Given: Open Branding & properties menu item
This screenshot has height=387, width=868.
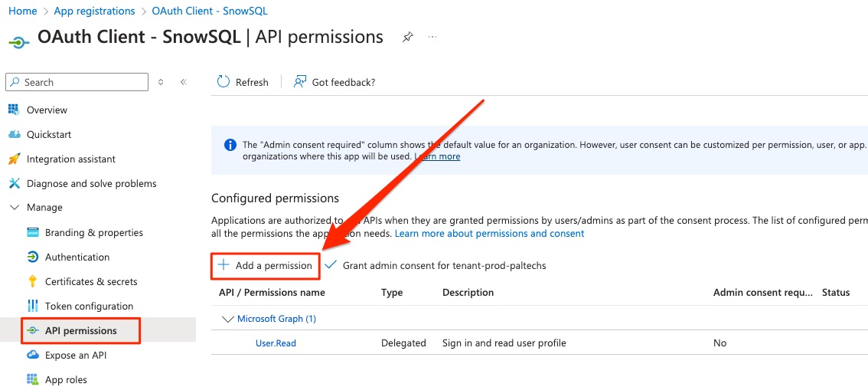Looking at the screenshot, I should (93, 232).
